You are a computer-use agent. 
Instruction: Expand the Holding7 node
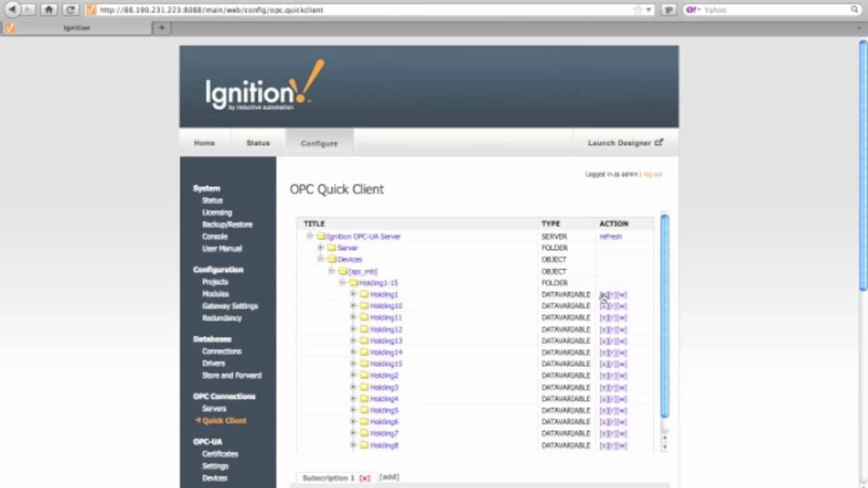coord(353,433)
